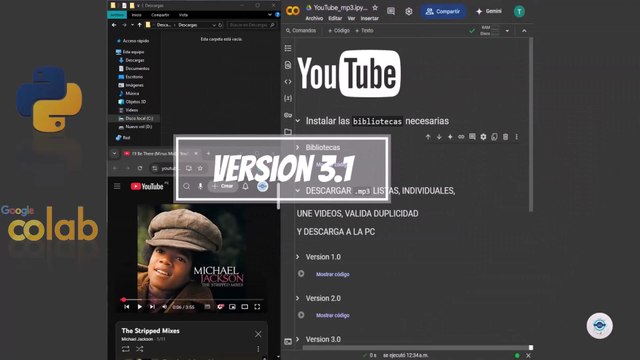The height and width of the screenshot is (360, 640).
Task: Toggle playlist loop in The Stripped Mixes
Action: pyautogui.click(x=126, y=349)
